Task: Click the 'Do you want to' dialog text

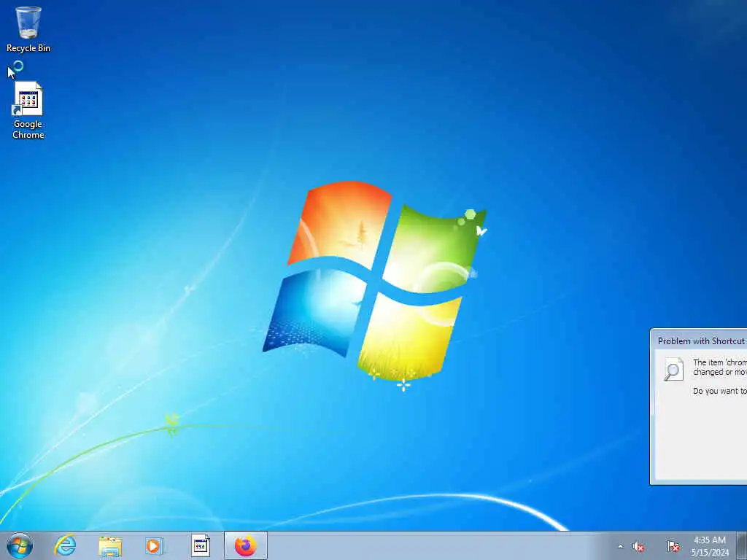Action: point(719,391)
